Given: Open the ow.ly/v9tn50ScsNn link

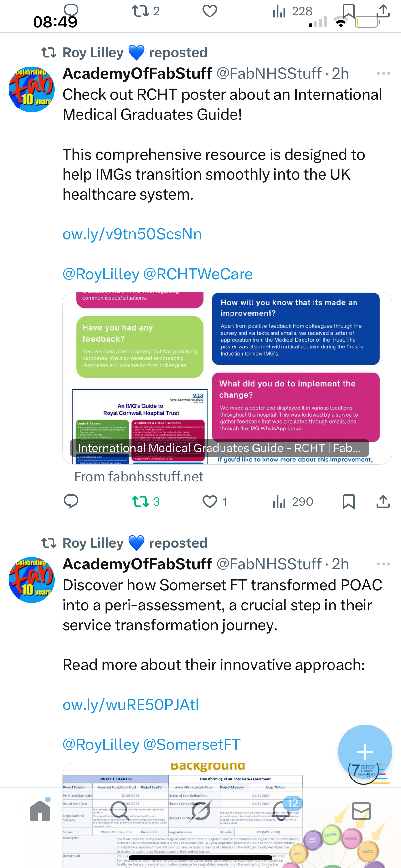Looking at the screenshot, I should click(x=132, y=234).
